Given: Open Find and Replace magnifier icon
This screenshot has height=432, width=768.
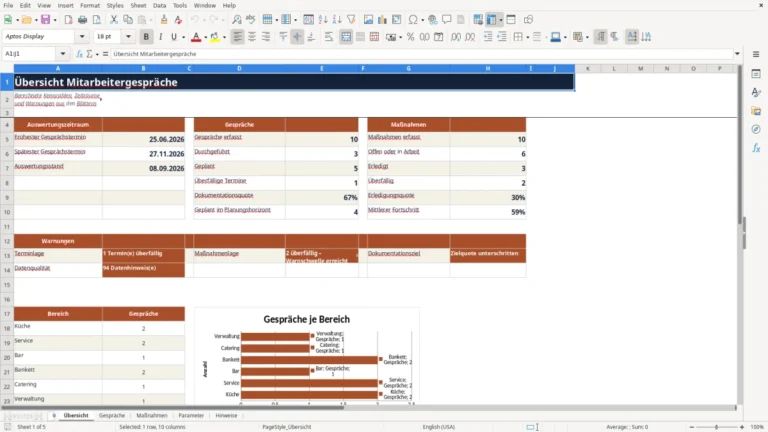Looking at the screenshot, I should click(x=237, y=20).
